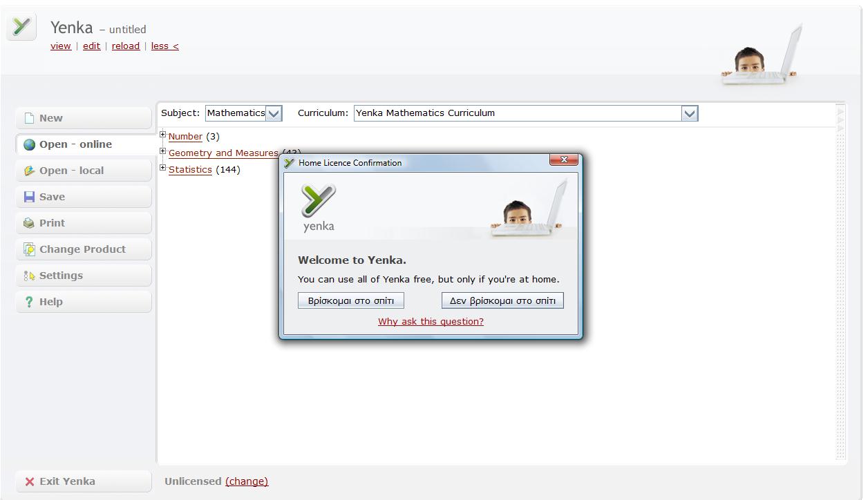Click the Exit Yenka button
The height and width of the screenshot is (500, 868).
click(x=84, y=481)
